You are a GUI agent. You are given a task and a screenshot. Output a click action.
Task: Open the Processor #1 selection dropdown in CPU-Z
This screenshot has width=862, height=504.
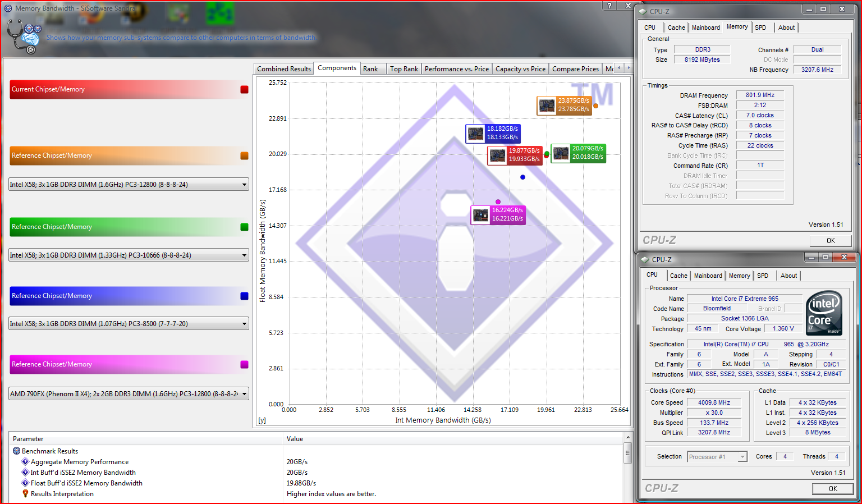(717, 457)
